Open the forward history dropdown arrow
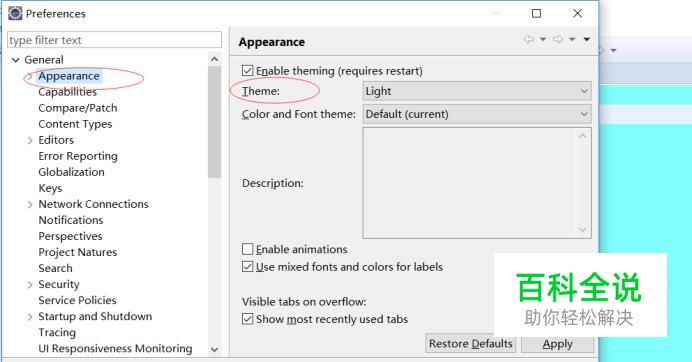This screenshot has width=692, height=362. click(x=572, y=39)
